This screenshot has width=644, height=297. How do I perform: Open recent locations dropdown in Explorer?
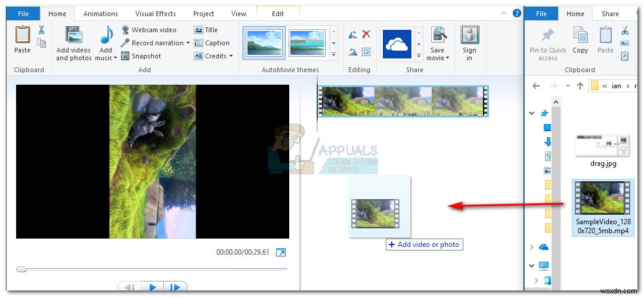[568, 86]
